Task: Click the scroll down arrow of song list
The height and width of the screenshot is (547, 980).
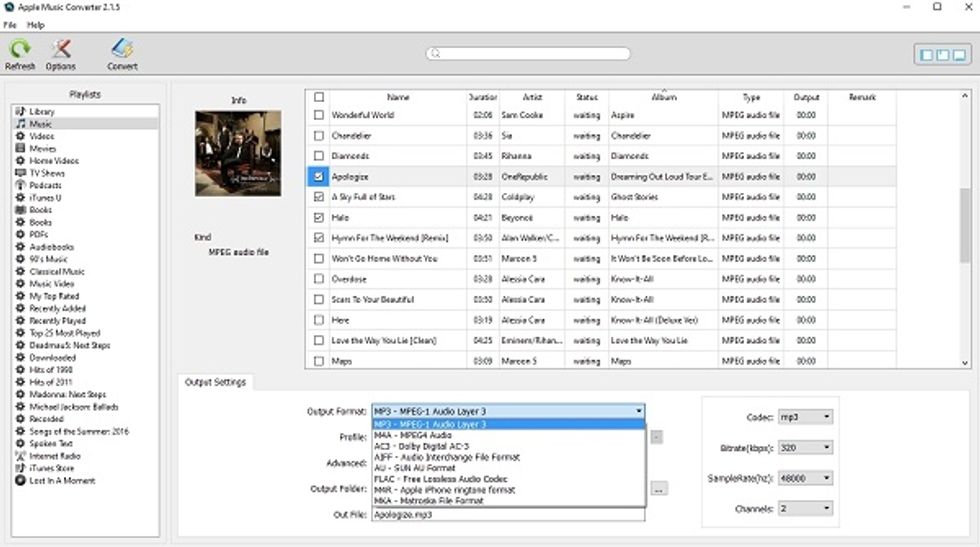Action: (965, 363)
